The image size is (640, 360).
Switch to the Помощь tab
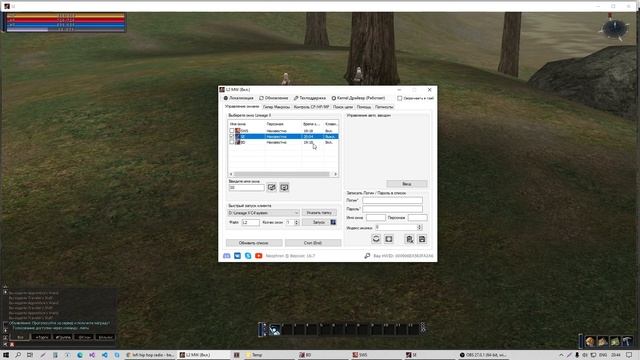pyautogui.click(x=364, y=107)
